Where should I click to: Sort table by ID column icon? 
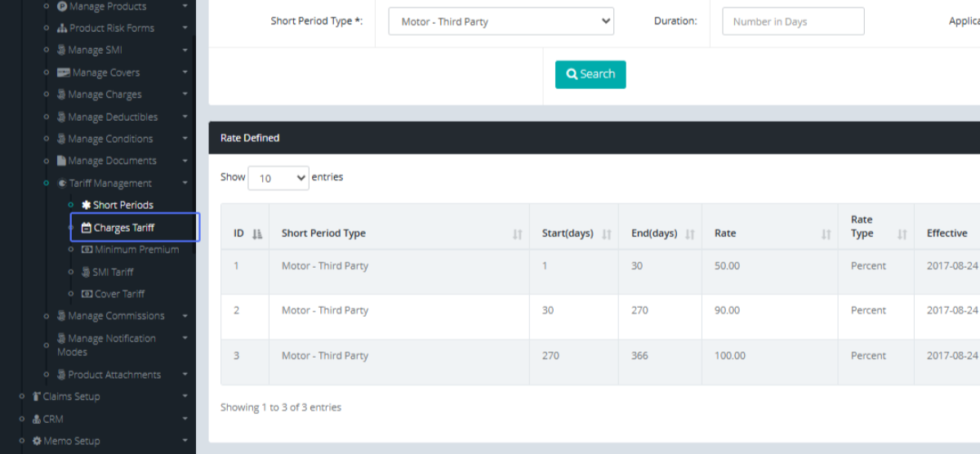(257, 234)
